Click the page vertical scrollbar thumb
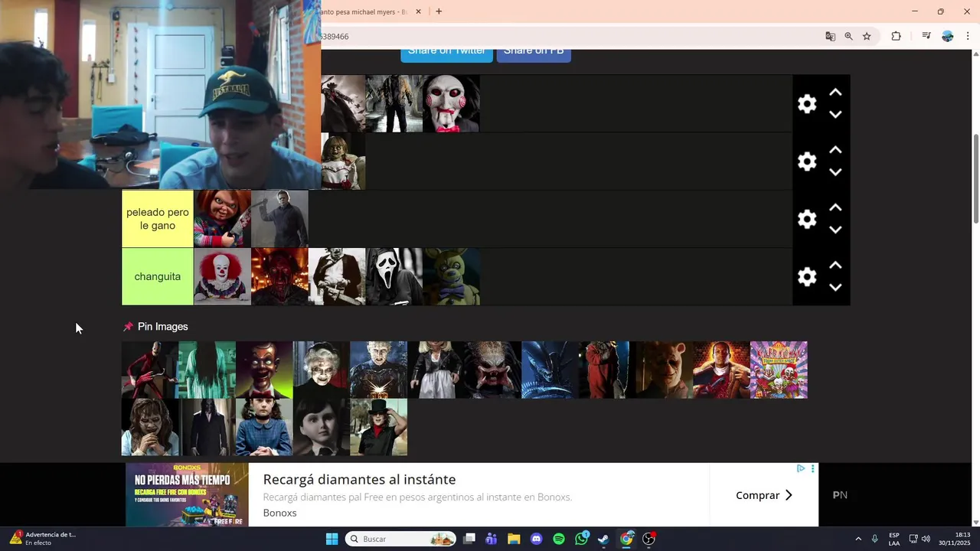This screenshot has width=980, height=551. pyautogui.click(x=975, y=178)
